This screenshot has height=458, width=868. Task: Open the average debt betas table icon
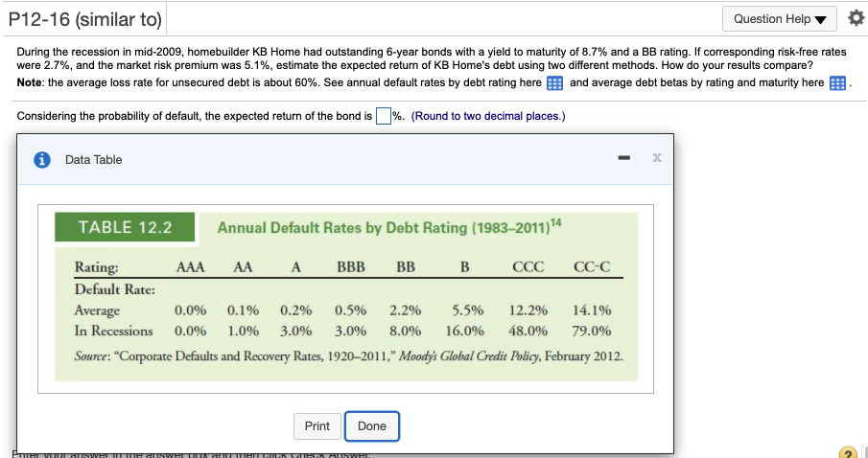[x=837, y=83]
